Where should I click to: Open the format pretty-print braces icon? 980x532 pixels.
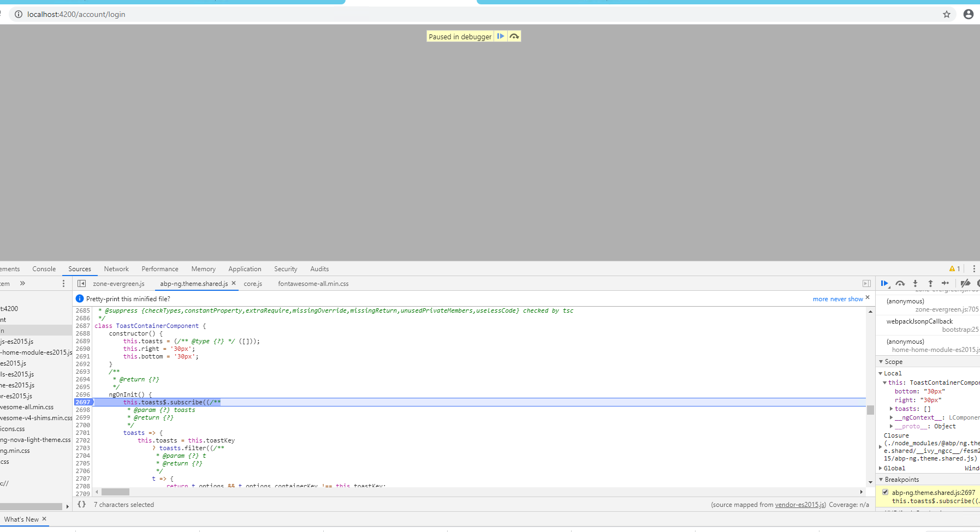click(81, 504)
